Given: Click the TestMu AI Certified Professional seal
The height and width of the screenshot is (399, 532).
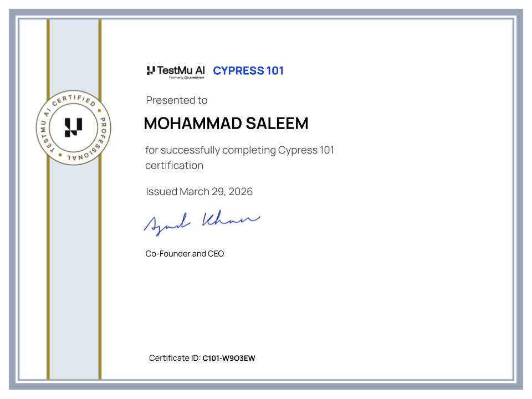Looking at the screenshot, I should (73, 127).
